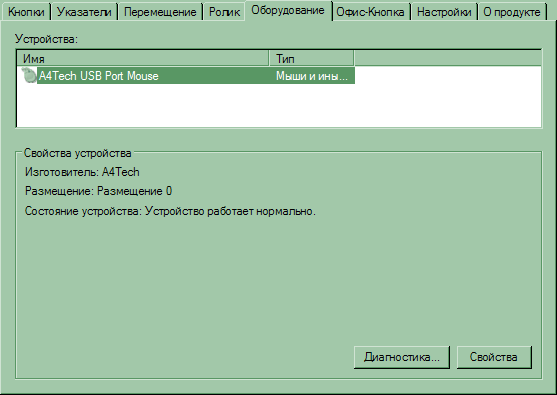
Task: Open Диагностика... for the device
Action: click(x=402, y=357)
